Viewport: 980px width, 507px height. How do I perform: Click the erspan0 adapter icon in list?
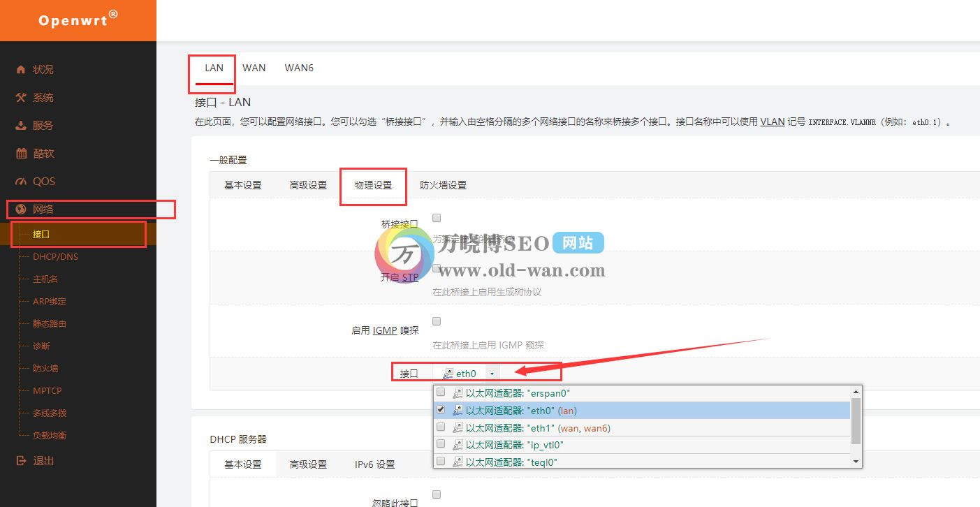coord(458,393)
